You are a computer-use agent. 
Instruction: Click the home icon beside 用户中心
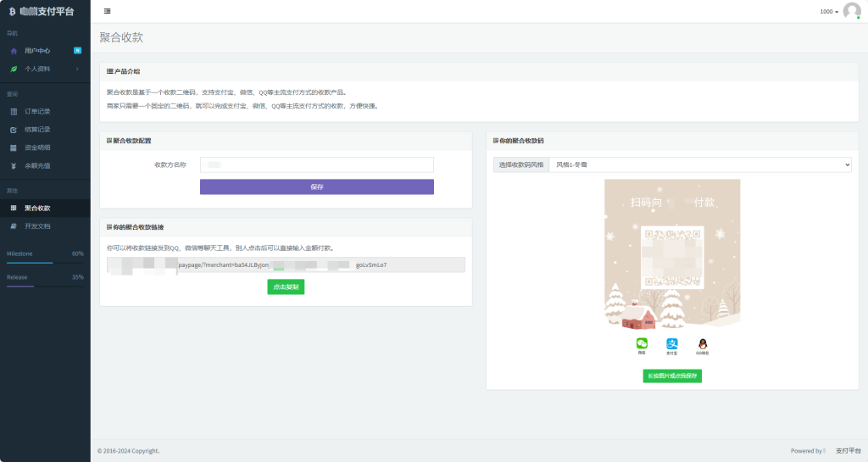pyautogui.click(x=14, y=51)
